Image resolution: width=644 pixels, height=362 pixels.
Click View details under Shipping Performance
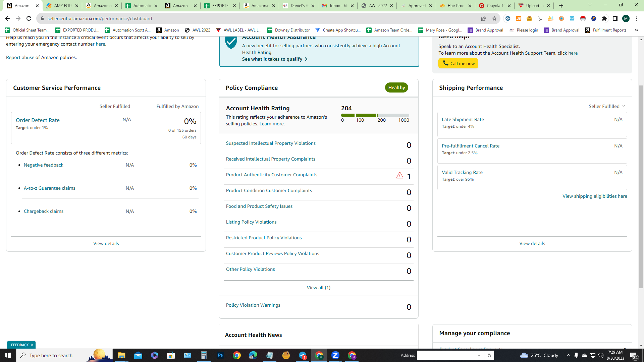[532, 244]
